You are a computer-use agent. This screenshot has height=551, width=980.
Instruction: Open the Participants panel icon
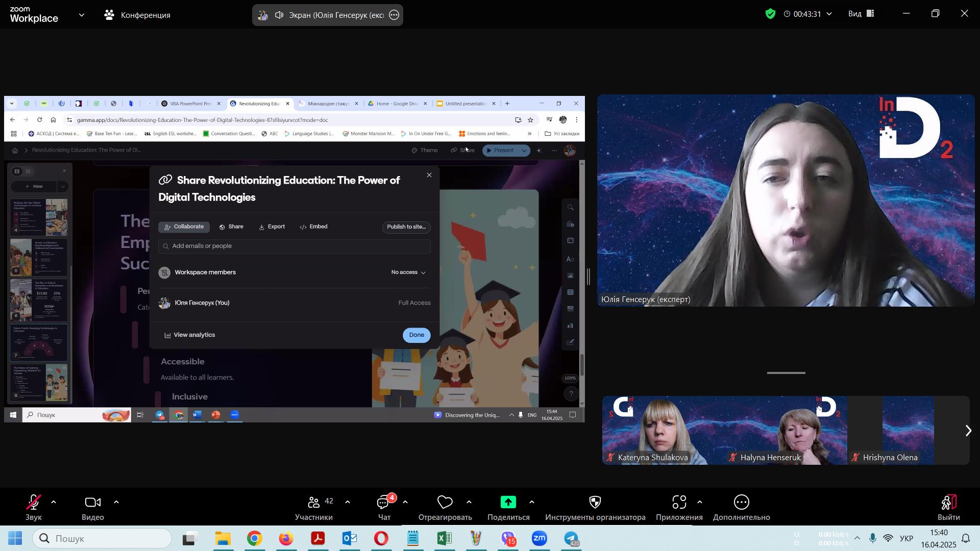point(313,503)
